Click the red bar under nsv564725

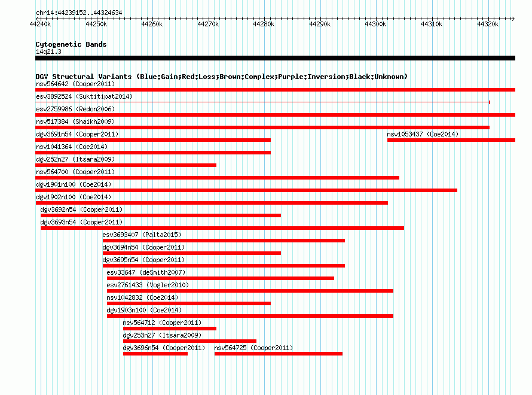coord(279,354)
